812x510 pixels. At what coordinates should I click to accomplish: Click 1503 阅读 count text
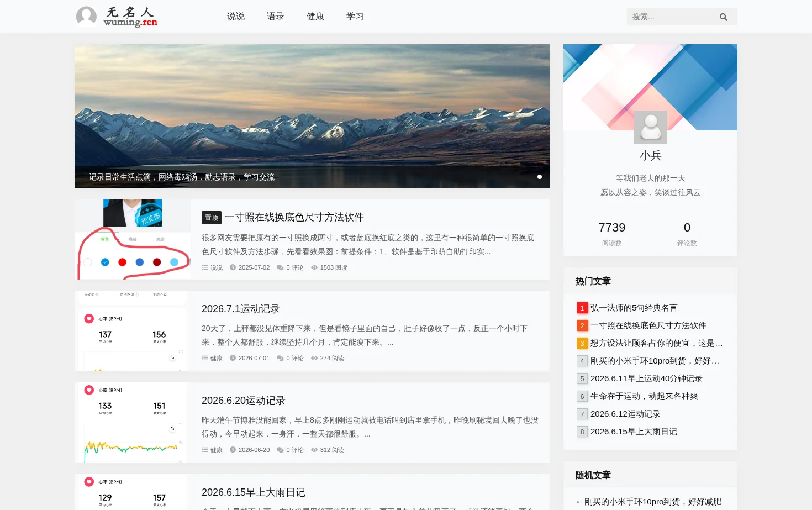click(x=334, y=267)
